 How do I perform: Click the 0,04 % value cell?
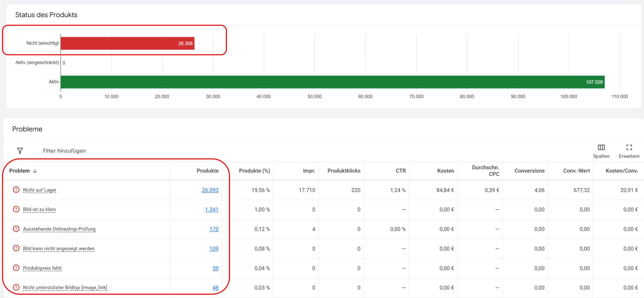262,268
